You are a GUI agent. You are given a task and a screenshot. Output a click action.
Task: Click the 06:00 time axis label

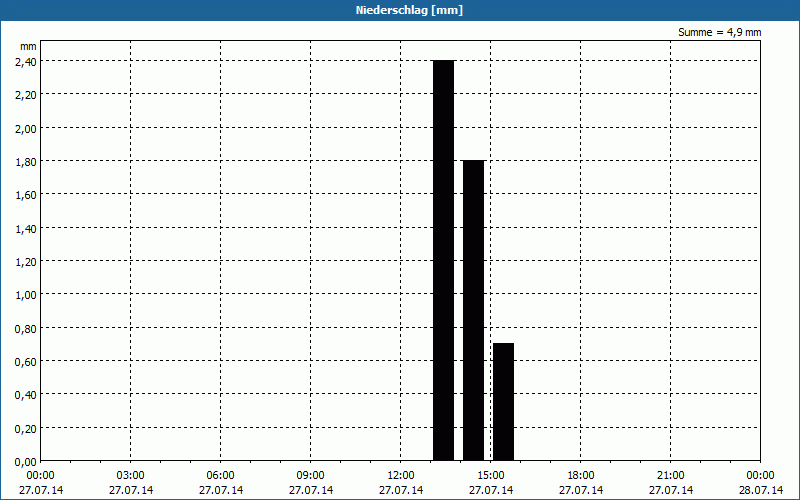(x=220, y=476)
